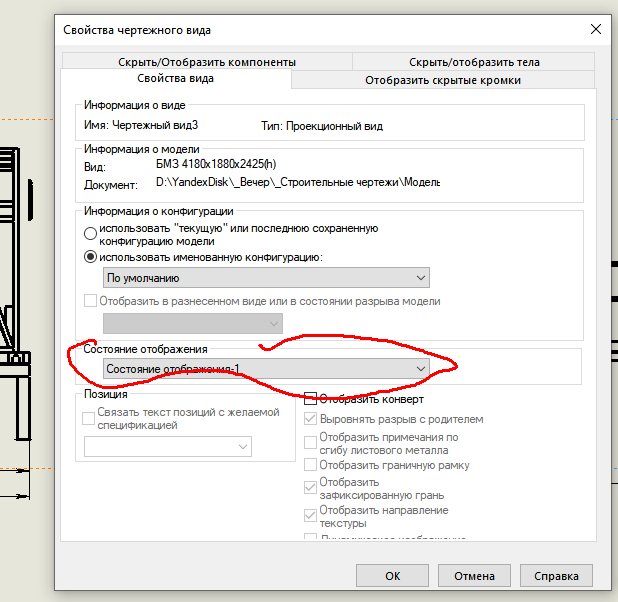
Task: Open help with the Справка button
Action: click(x=555, y=576)
